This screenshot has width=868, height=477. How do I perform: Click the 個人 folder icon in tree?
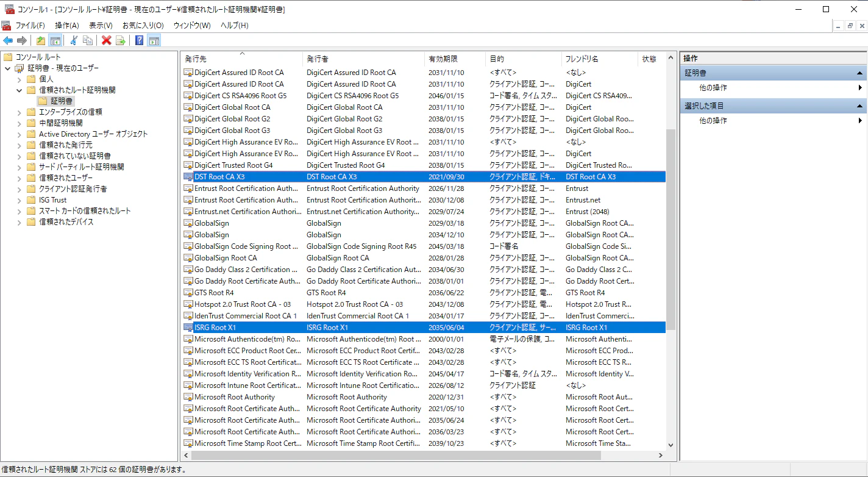[x=31, y=79]
